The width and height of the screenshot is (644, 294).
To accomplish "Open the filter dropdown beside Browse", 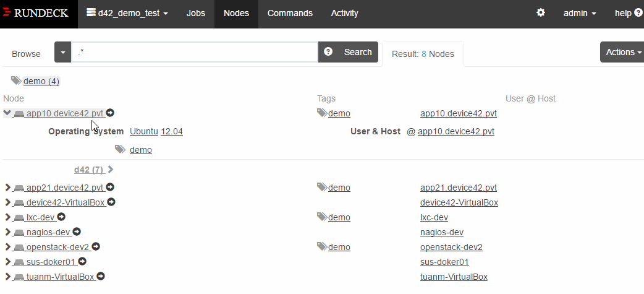I will (x=62, y=52).
